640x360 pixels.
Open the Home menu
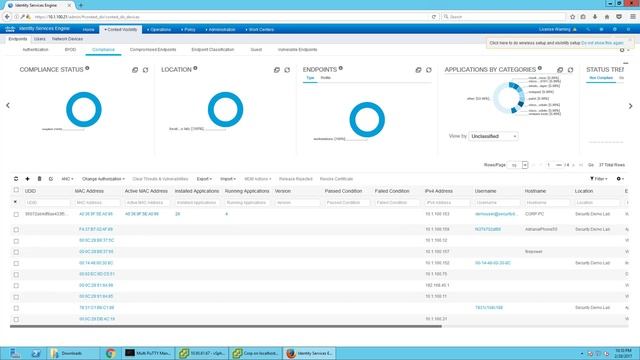point(88,29)
